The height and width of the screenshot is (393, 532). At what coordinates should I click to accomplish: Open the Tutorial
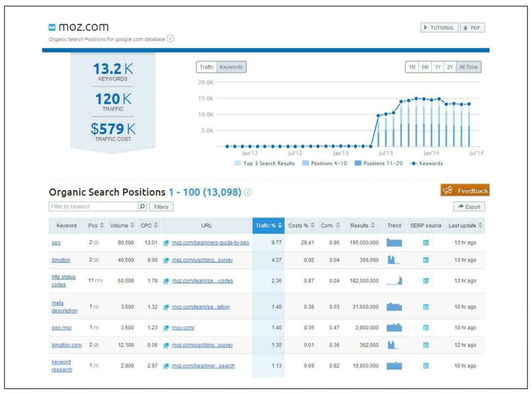[440, 28]
